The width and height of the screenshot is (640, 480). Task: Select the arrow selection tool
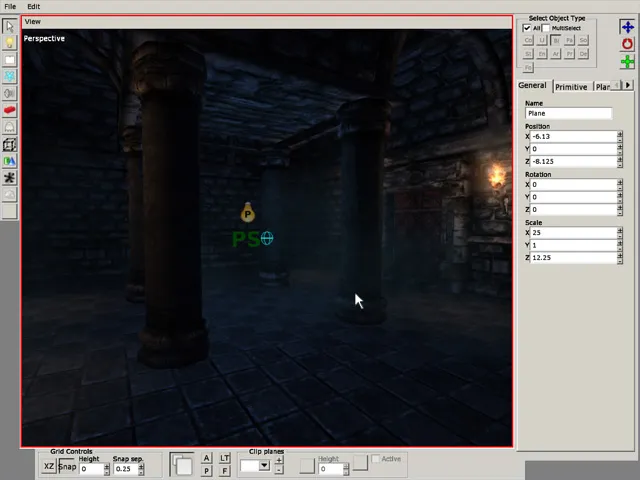click(x=10, y=26)
